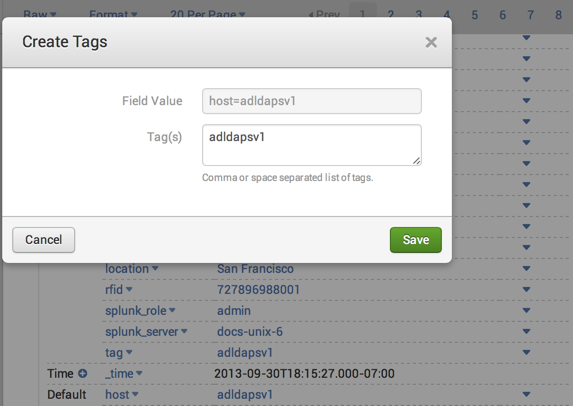Expand the rfid field dropdown
This screenshot has height=406, width=573.
129,289
